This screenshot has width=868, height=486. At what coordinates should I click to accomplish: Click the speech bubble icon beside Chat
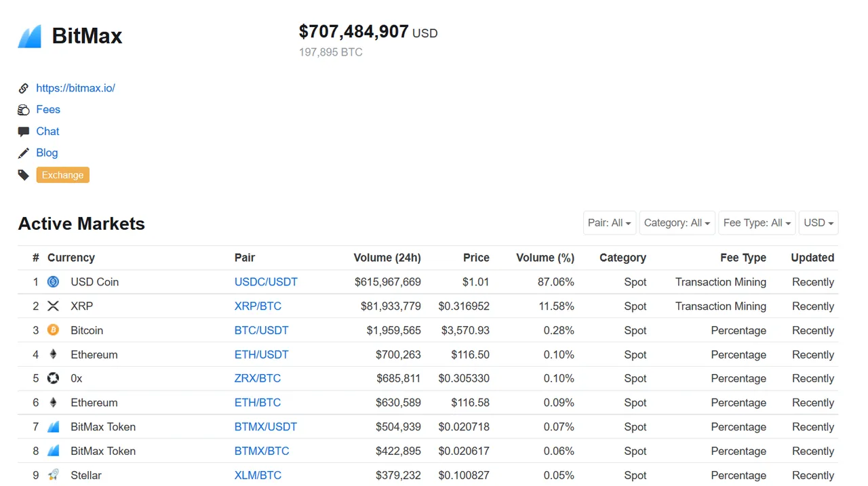pos(24,131)
